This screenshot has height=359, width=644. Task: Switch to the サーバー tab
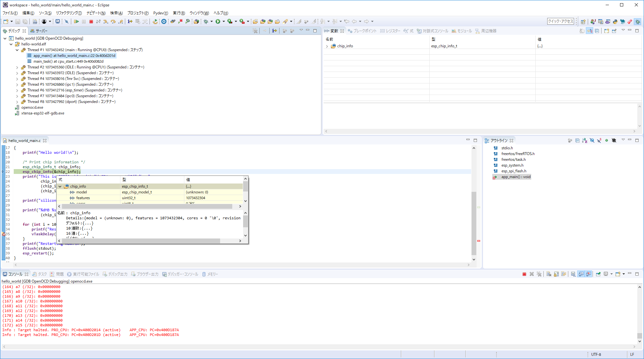(x=39, y=31)
